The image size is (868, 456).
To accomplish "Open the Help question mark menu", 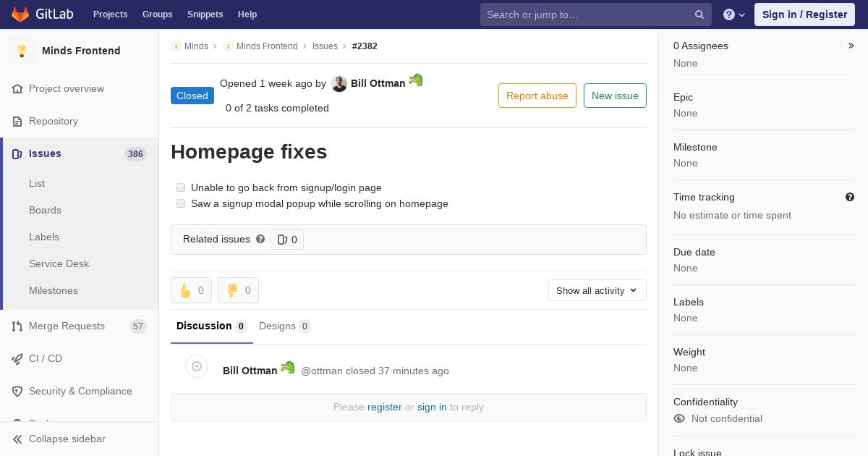I will [x=734, y=14].
